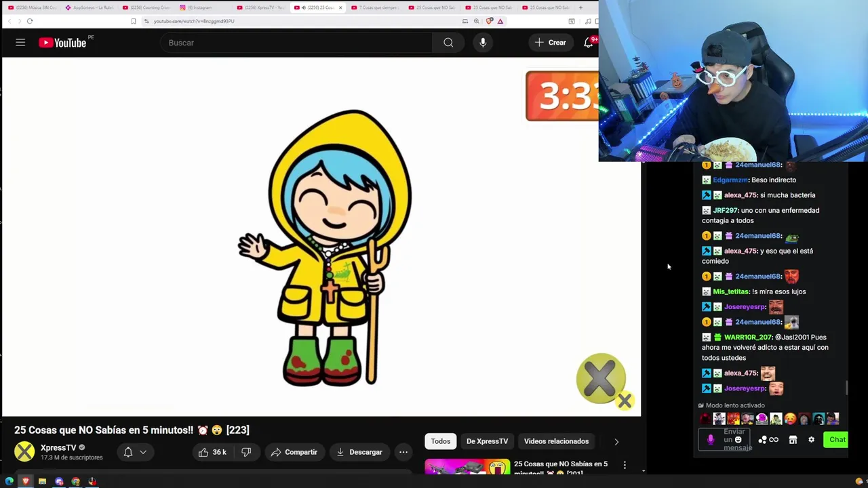Screen dimensions: 868x488
Task: Click username Mis_tetitas in chat
Action: coord(730,291)
